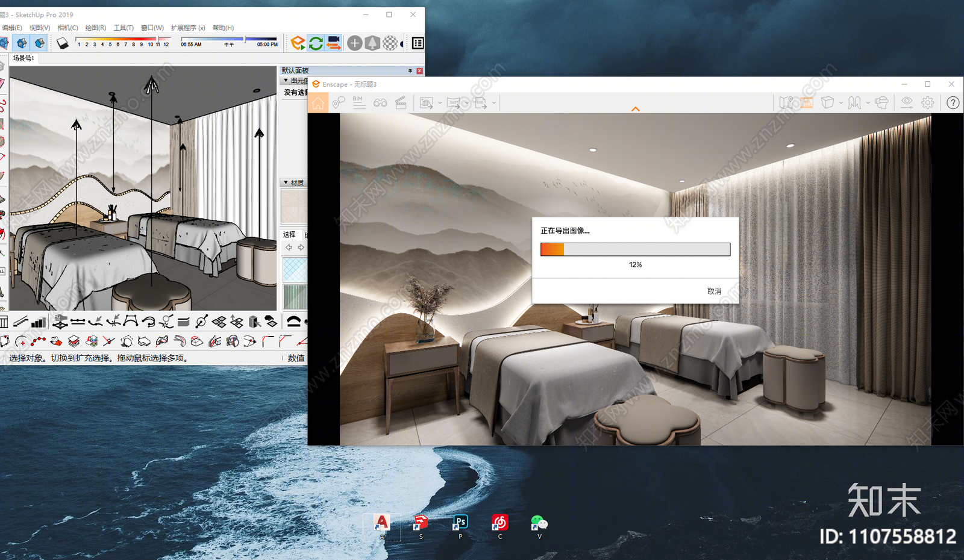Pick the green striped material thumbnail
Viewport: 964px width, 560px height.
[295, 297]
